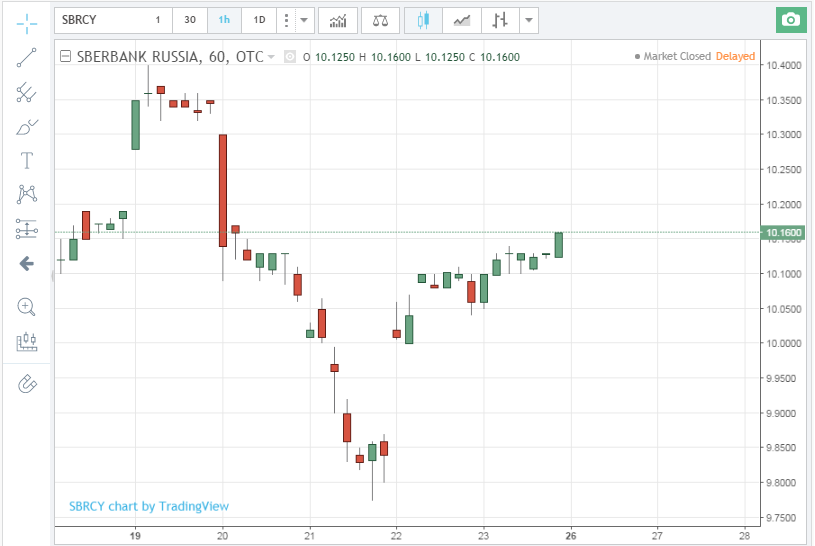Take a chart snapshot with camera button
Viewport: 815px width, 546px height.
pyautogui.click(x=791, y=20)
